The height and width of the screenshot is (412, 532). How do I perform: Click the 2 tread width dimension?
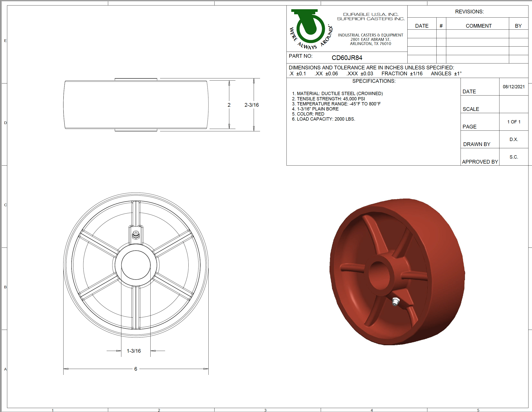pyautogui.click(x=229, y=105)
